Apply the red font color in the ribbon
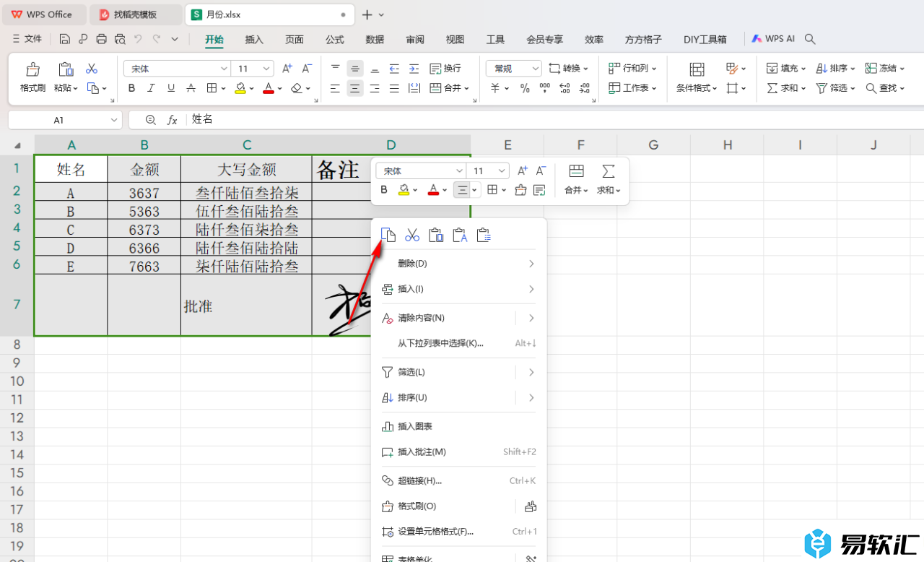924x562 pixels. 269,88
